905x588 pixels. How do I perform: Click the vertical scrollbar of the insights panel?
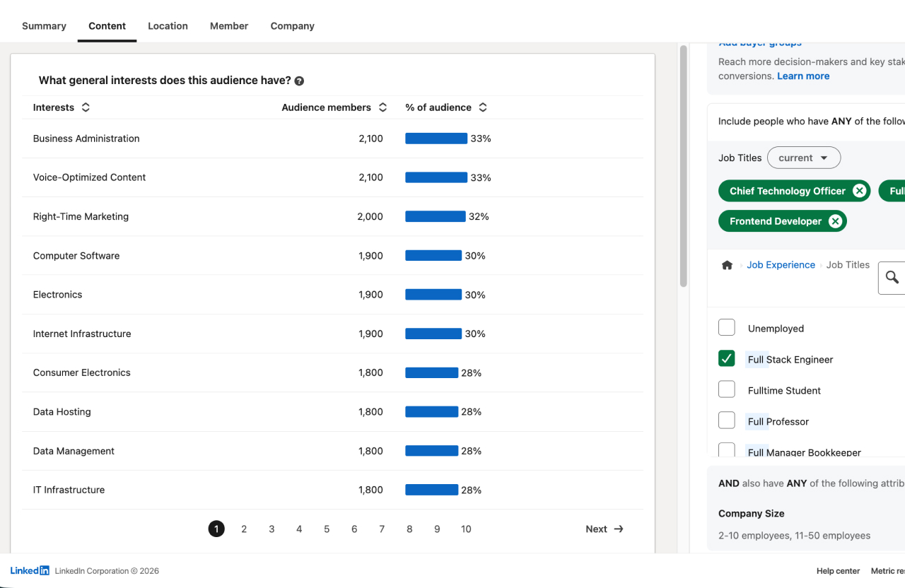click(x=684, y=166)
